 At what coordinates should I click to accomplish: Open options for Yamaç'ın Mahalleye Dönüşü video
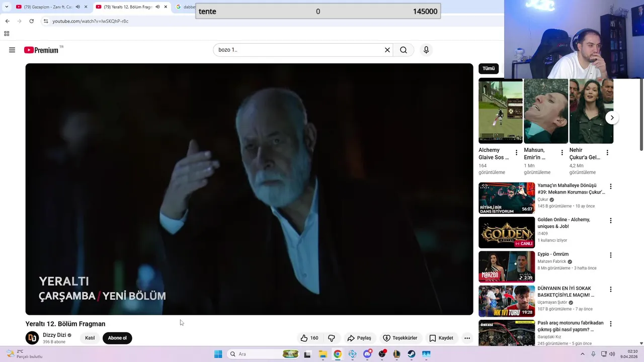click(611, 187)
